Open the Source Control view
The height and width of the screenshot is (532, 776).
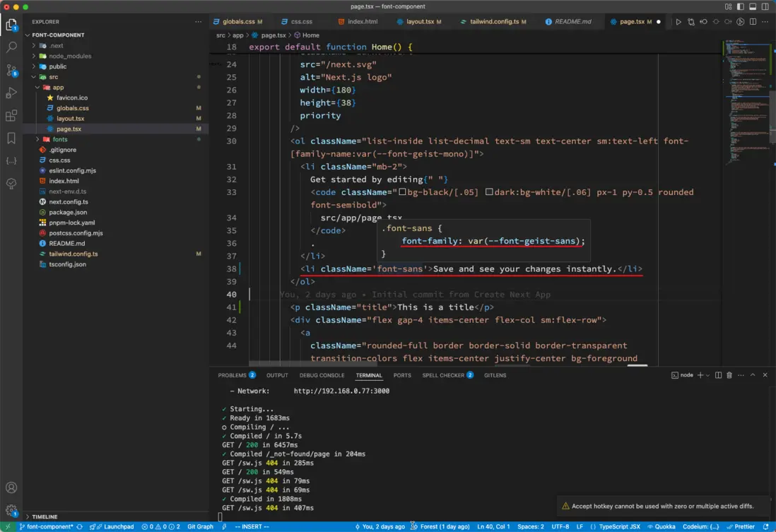point(11,70)
